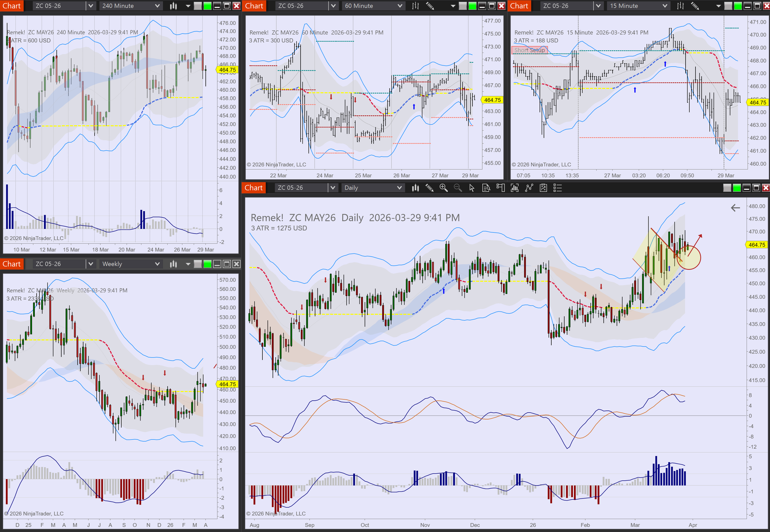Click Chart tab of the 15 Minute window
The image size is (770, 532).
[519, 6]
